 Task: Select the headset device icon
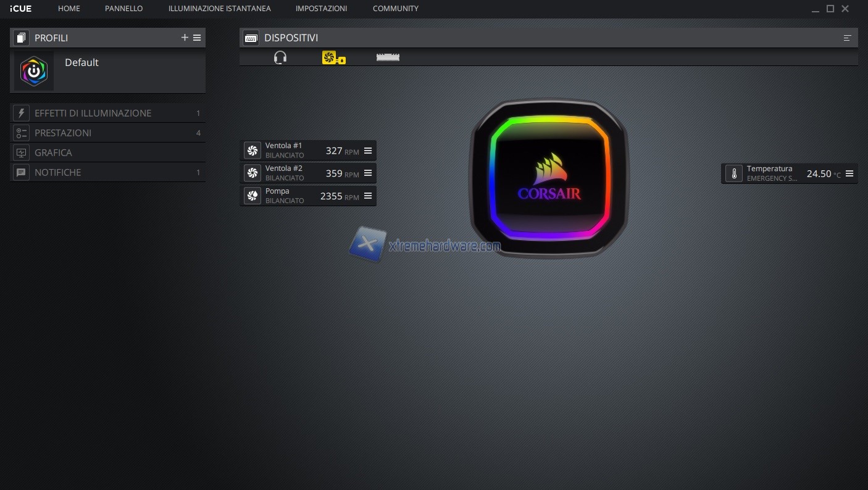(280, 57)
